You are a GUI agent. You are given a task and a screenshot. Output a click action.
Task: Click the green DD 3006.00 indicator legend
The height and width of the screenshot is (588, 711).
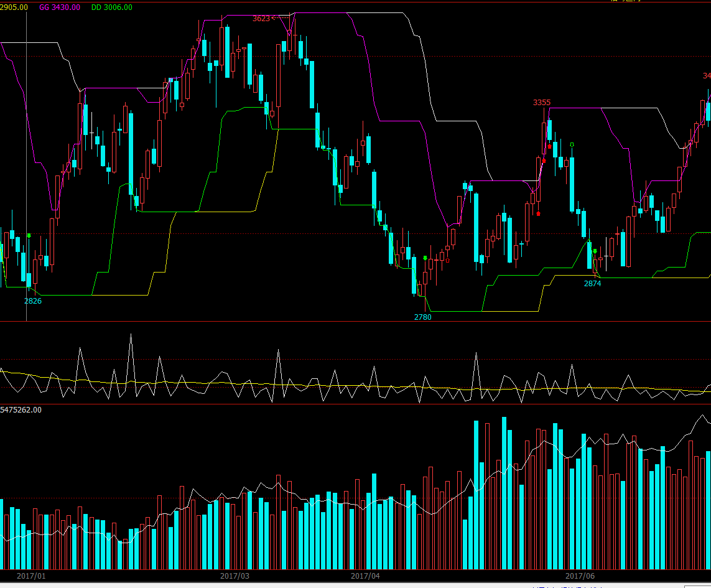[x=112, y=7]
